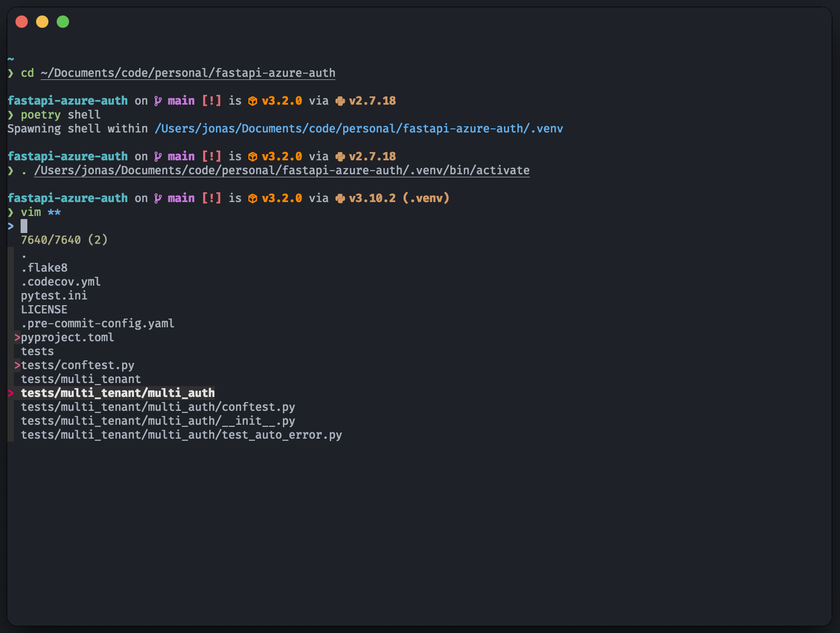The width and height of the screenshot is (840, 633).
Task: Choose the pytest.ini file entry
Action: pos(54,296)
